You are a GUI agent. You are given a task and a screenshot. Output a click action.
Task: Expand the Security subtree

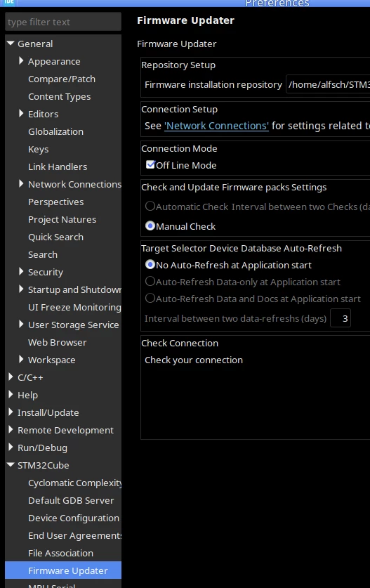21,271
